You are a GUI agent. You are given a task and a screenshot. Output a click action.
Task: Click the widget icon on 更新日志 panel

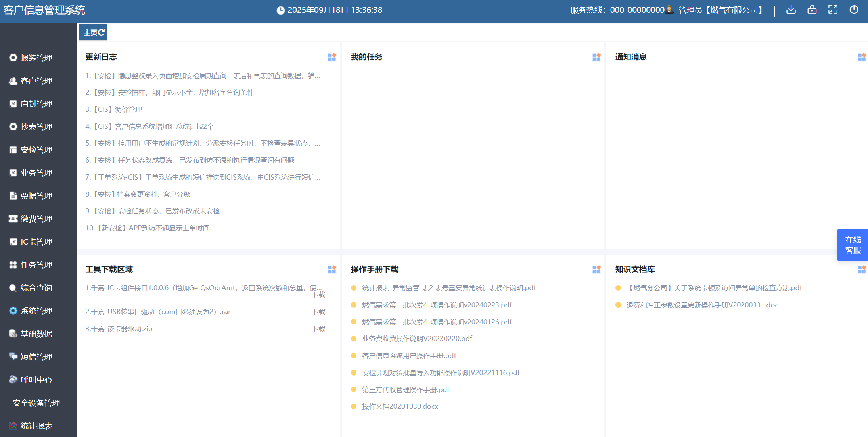[331, 57]
